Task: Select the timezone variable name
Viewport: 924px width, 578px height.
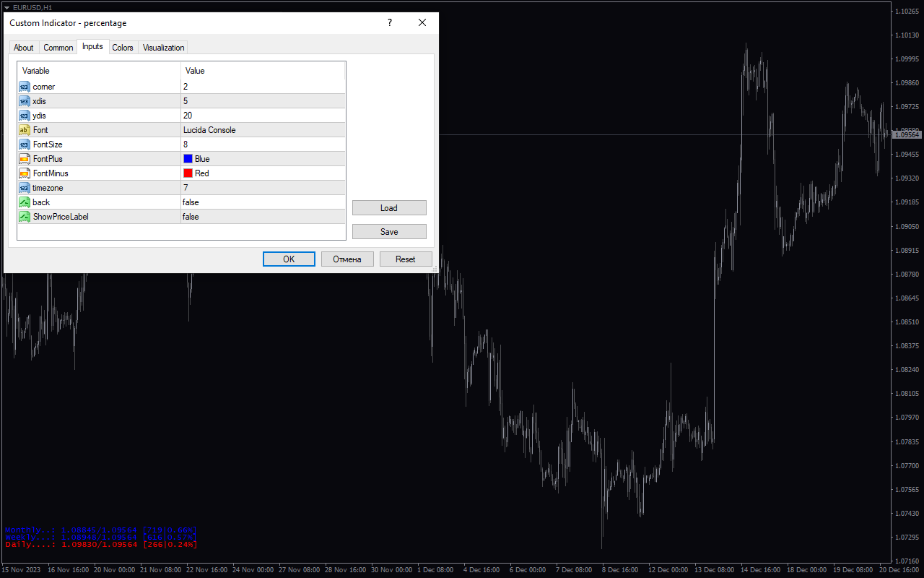Action: pyautogui.click(x=48, y=188)
